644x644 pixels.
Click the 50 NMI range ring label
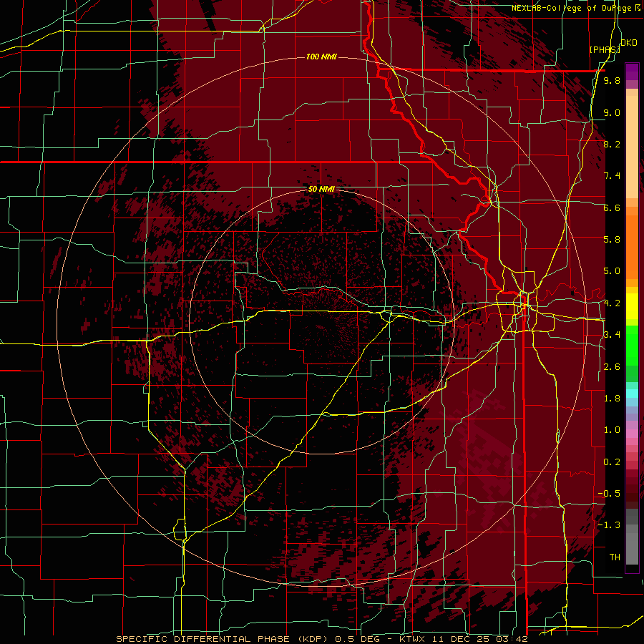point(321,189)
